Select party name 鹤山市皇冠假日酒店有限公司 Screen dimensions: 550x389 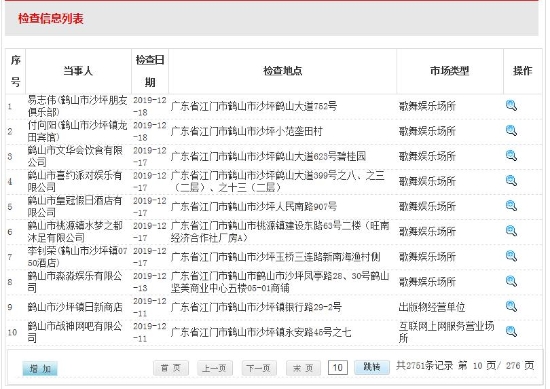coord(75,207)
